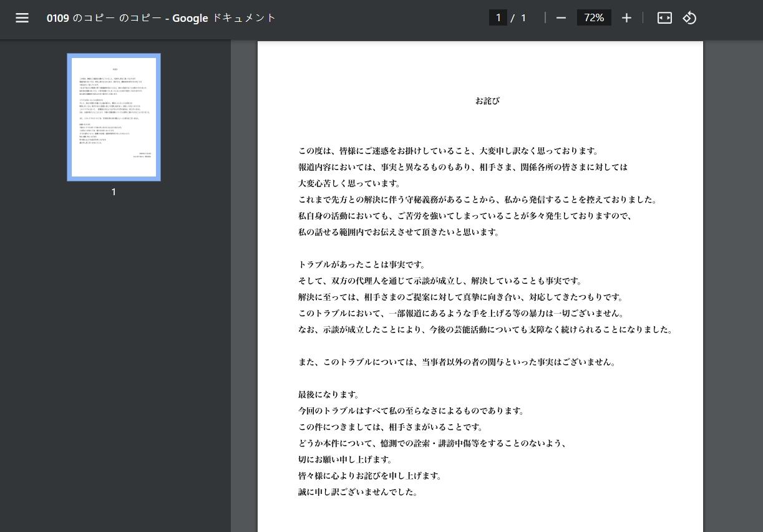Click the zoom in plus icon
The width and height of the screenshot is (763, 532).
point(626,18)
